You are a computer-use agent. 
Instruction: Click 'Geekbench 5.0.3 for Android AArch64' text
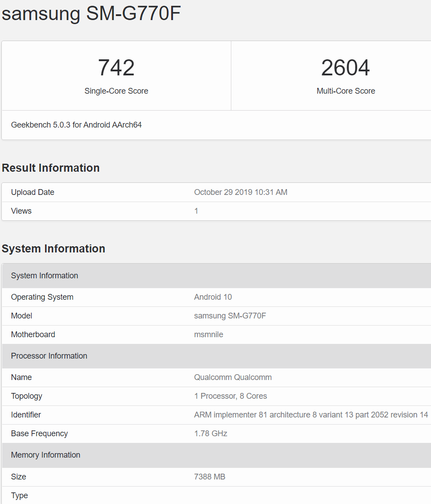[x=76, y=125]
